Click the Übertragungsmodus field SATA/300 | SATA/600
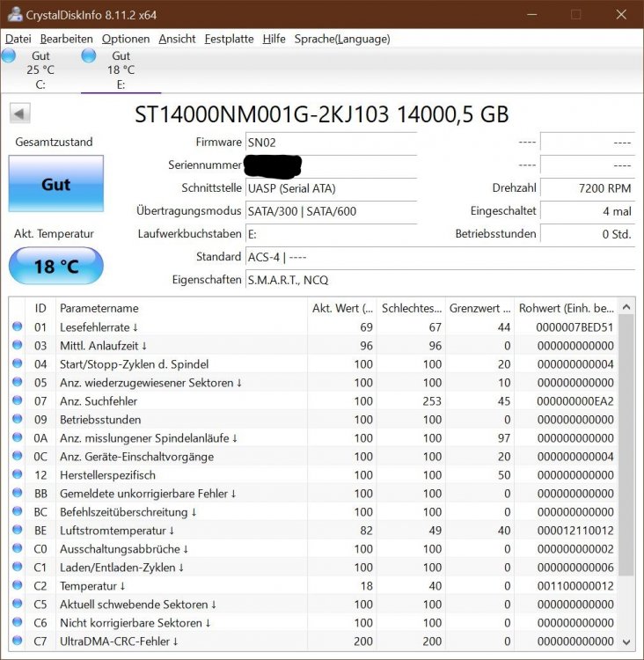Image resolution: width=644 pixels, height=660 pixels. click(x=331, y=211)
